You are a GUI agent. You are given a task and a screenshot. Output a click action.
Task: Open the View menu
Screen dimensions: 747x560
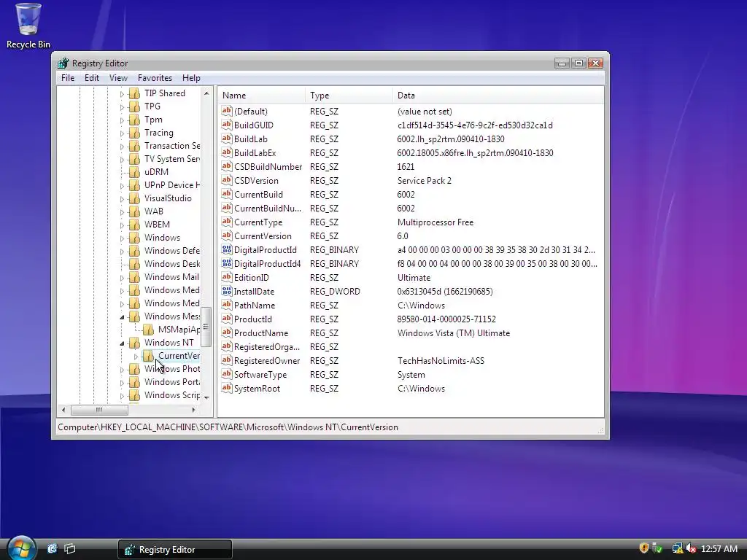click(x=118, y=77)
